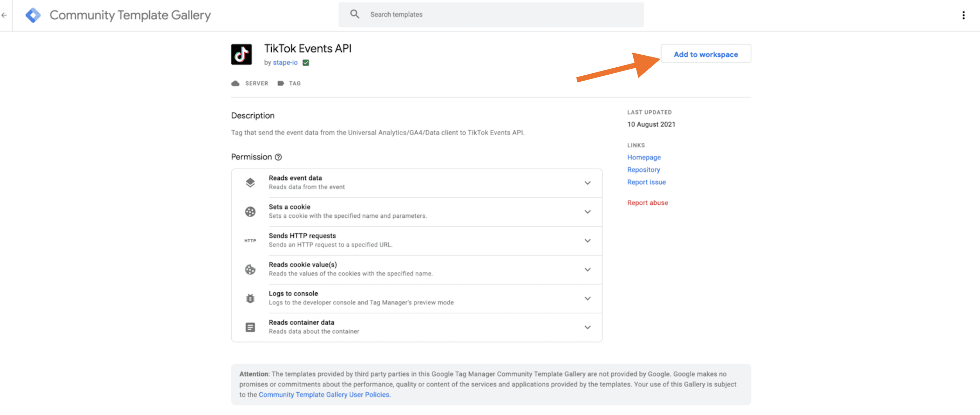Viewport: 980px width, 415px height.
Task: Open Community Template Gallery User Policies link
Action: [325, 395]
